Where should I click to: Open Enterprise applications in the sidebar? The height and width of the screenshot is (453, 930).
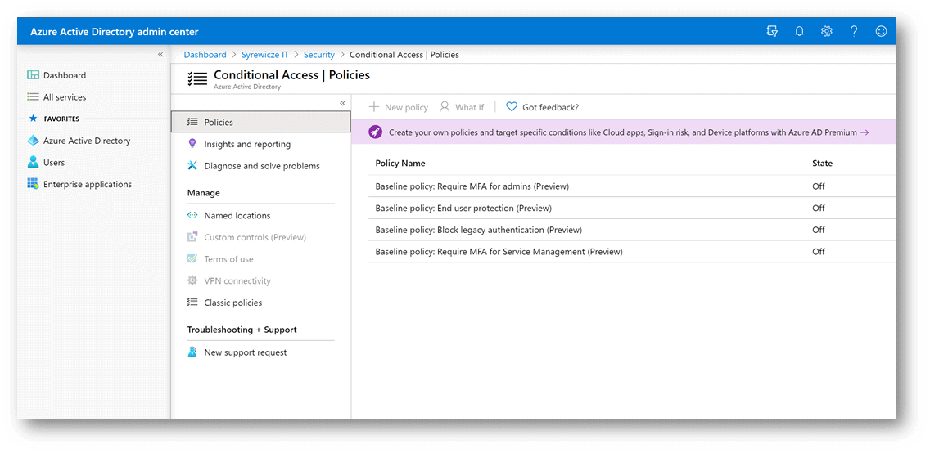[87, 184]
